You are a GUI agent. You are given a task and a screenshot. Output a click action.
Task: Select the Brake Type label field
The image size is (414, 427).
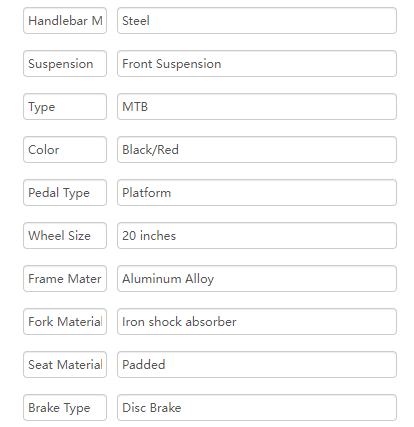pyautogui.click(x=65, y=408)
